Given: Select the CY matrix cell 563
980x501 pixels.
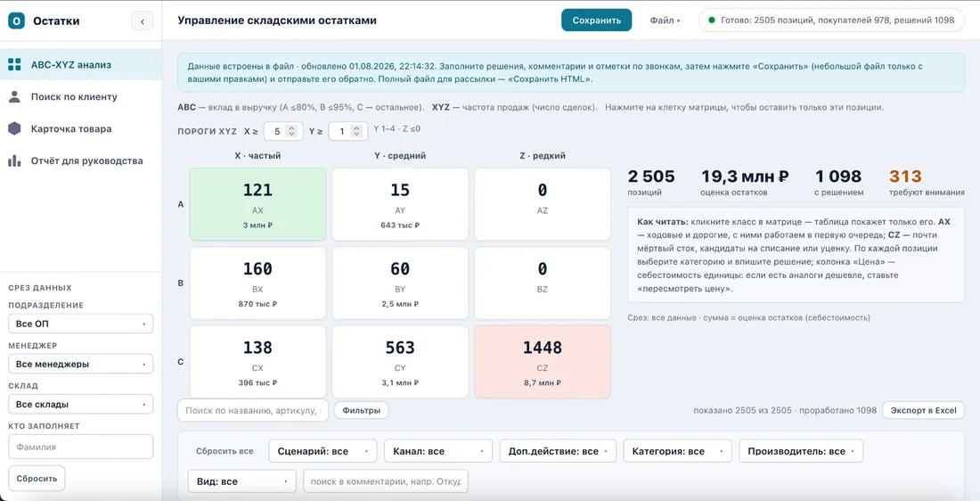Looking at the screenshot, I should pyautogui.click(x=400, y=362).
